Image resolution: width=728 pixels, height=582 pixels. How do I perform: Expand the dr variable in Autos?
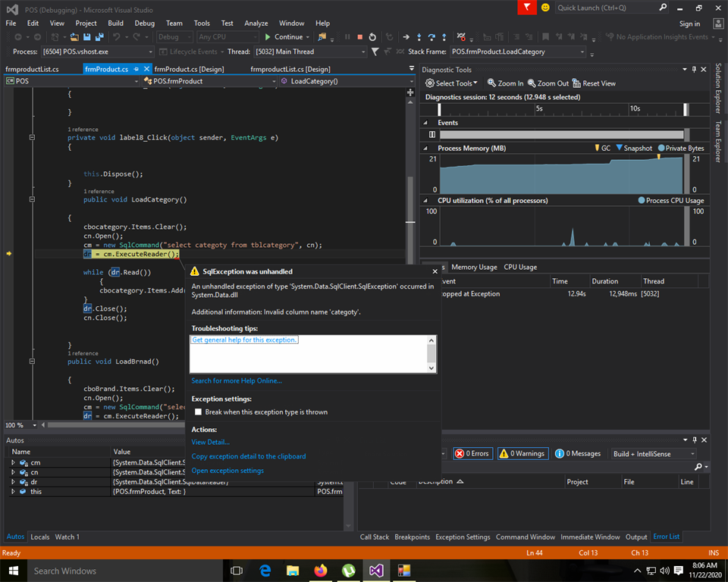pyautogui.click(x=13, y=482)
